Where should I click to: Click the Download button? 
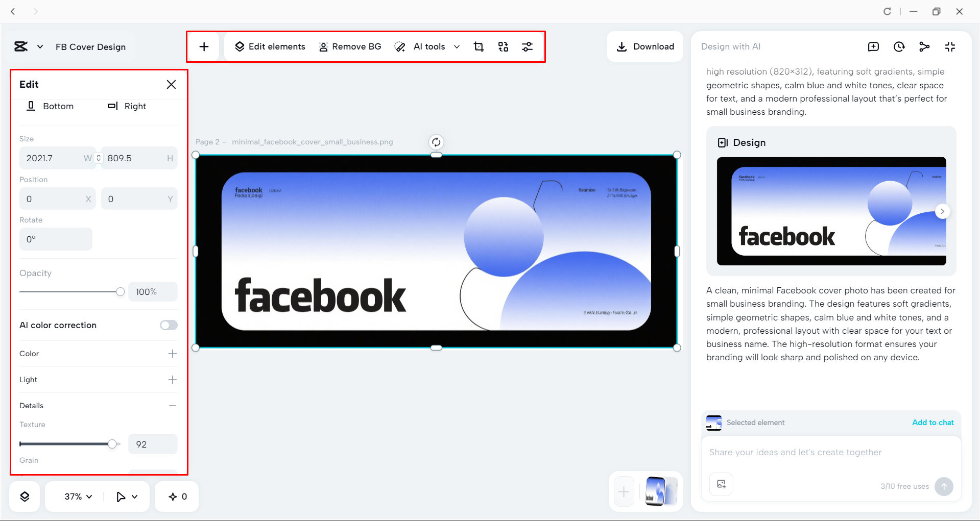point(645,46)
